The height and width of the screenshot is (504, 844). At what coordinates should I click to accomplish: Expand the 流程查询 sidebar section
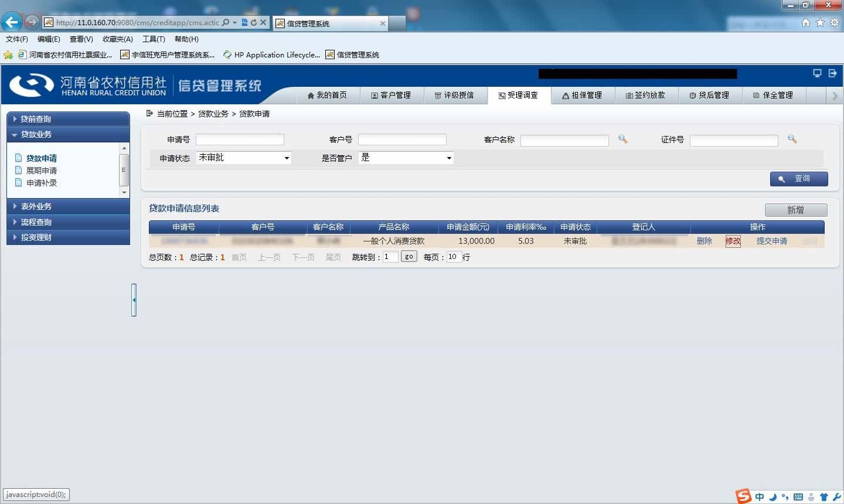click(x=68, y=222)
